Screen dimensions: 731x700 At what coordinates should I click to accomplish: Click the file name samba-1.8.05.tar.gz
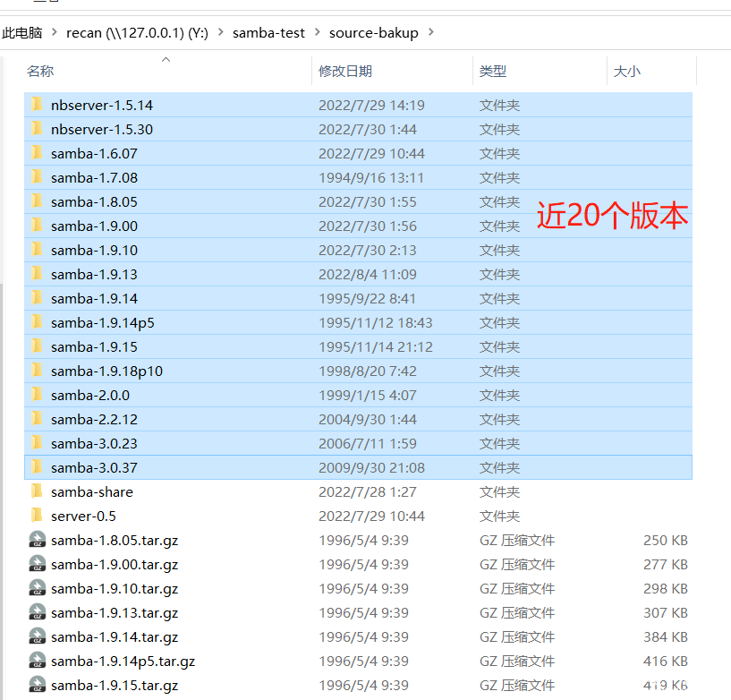click(x=115, y=541)
